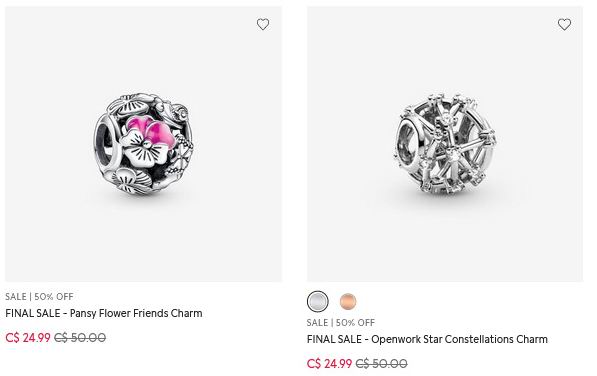Click the crossed-out C$ 50.00 price under the Star charm
The height and width of the screenshot is (376, 597).
tap(382, 363)
